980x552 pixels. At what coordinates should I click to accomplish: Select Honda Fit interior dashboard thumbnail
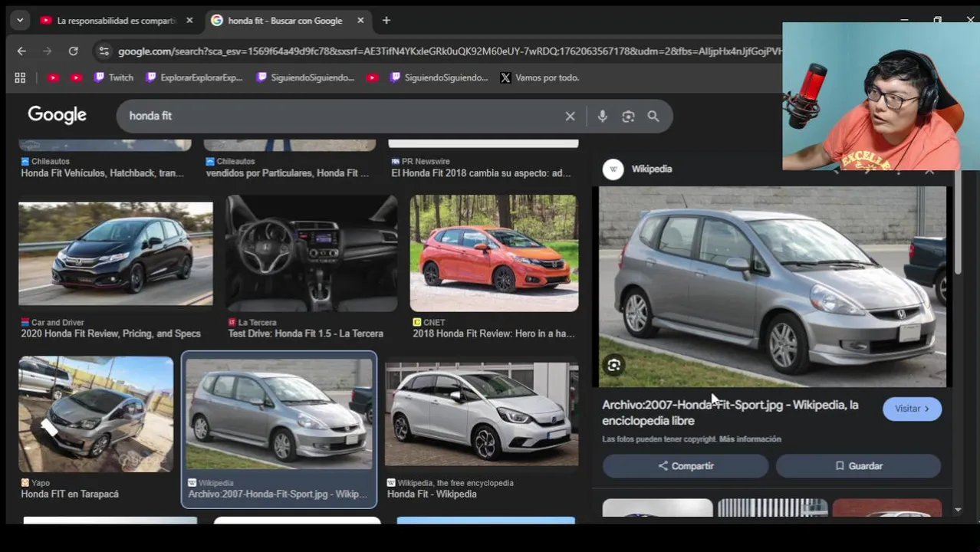(x=311, y=253)
